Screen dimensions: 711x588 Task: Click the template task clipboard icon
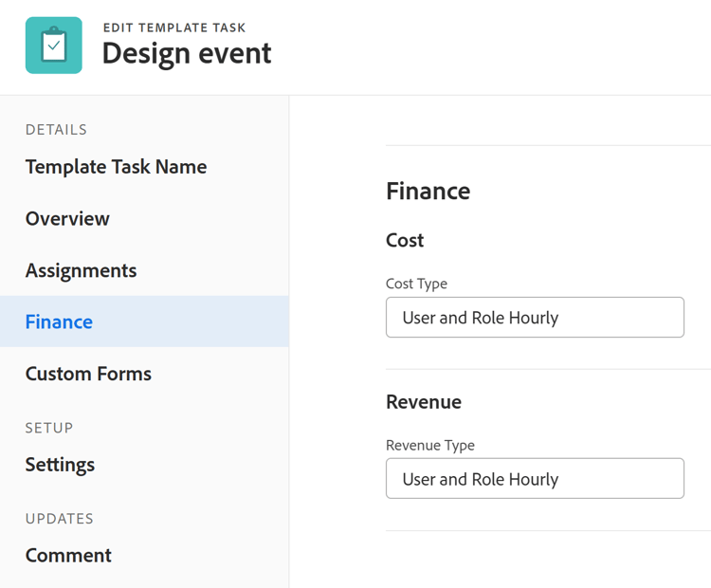[54, 46]
